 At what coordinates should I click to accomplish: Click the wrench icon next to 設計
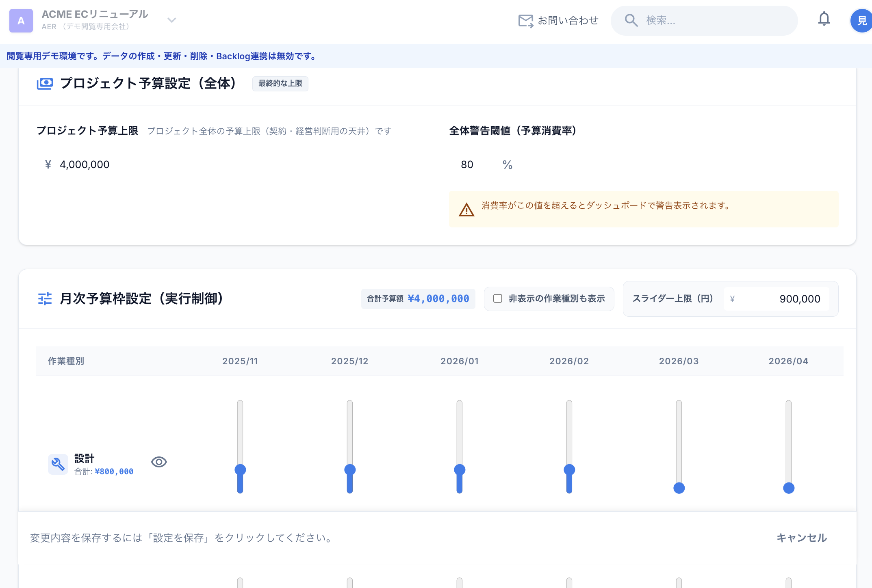coord(58,463)
